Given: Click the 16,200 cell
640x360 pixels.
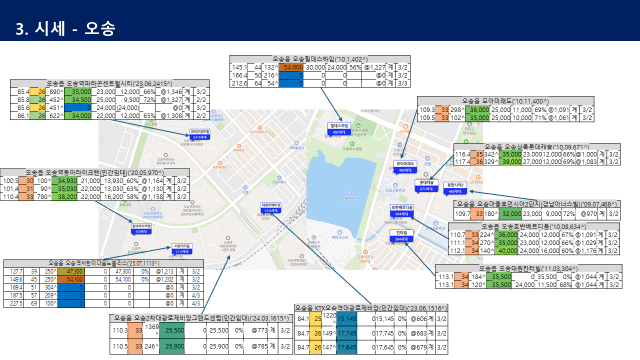Looking at the screenshot, I should tap(111, 196).
